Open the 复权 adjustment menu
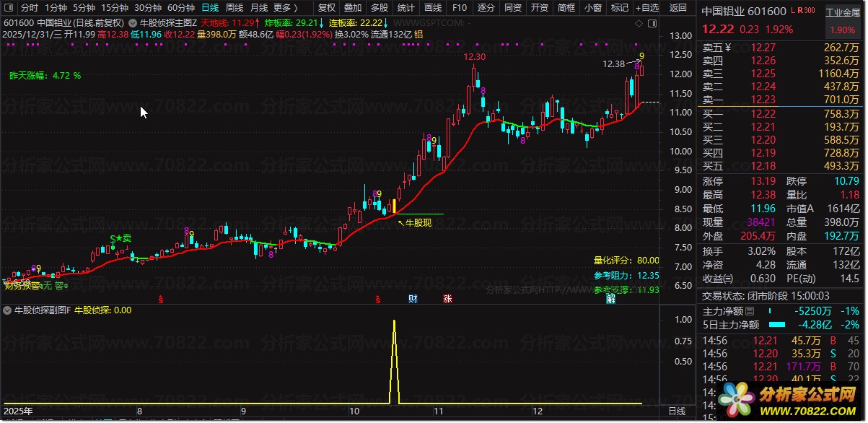The image size is (868, 423). [327, 8]
